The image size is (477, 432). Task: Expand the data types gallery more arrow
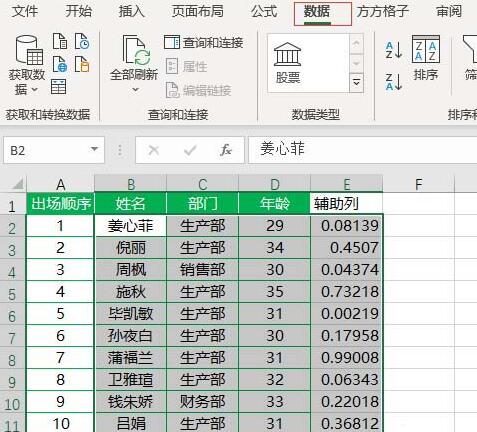[x=356, y=82]
